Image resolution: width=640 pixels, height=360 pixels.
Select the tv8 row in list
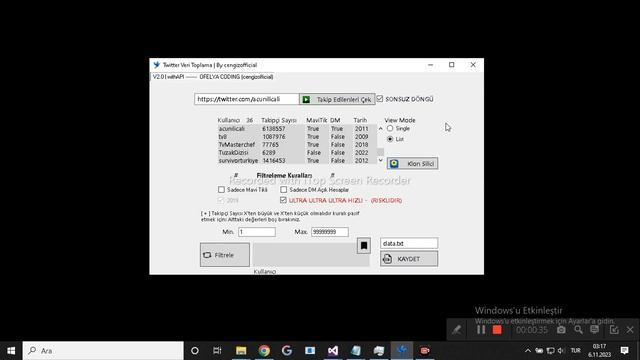tap(297, 137)
